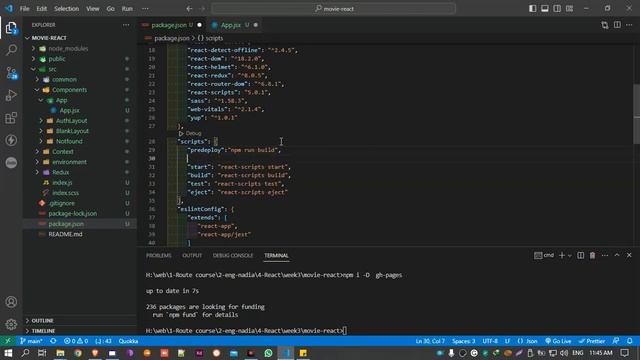This screenshot has height=360, width=640.
Task: Click the Spaces indentation setting
Action: pos(463,341)
